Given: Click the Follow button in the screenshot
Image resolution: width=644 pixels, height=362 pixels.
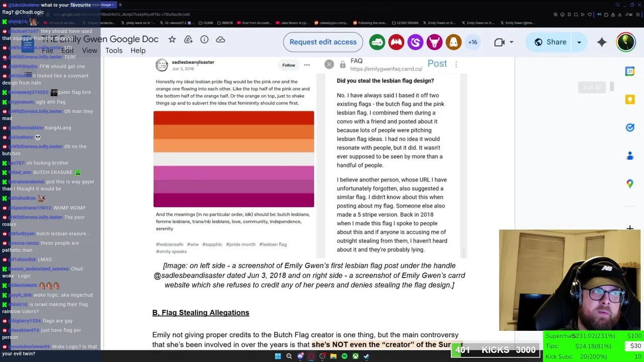Looking at the screenshot, I should click(x=289, y=65).
